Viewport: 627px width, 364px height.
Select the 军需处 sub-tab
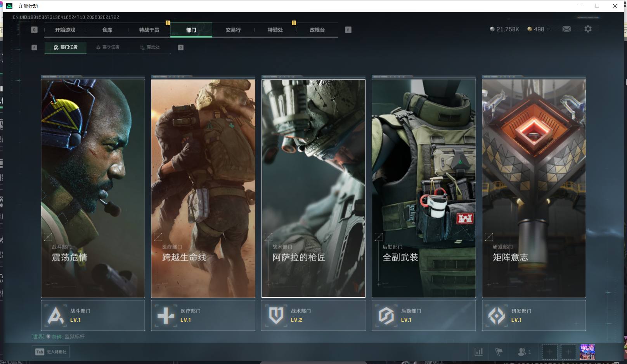click(150, 47)
